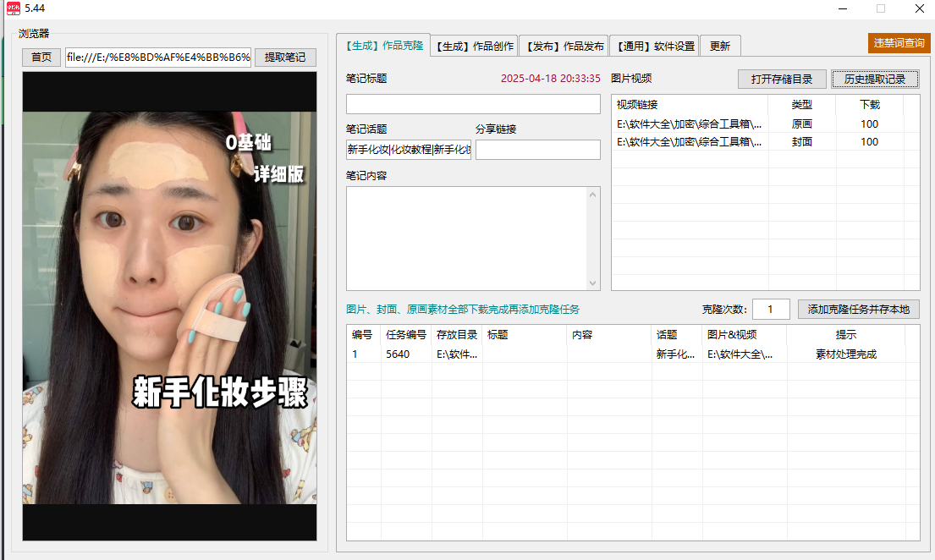Open 历史提取记录 history records

pyautogui.click(x=875, y=80)
